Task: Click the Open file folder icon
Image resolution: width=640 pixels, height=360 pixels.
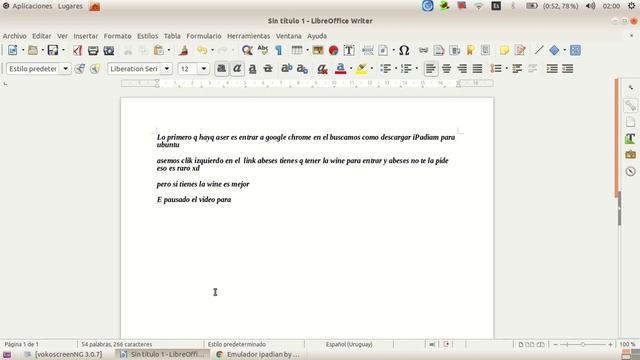Action: click(x=33, y=50)
